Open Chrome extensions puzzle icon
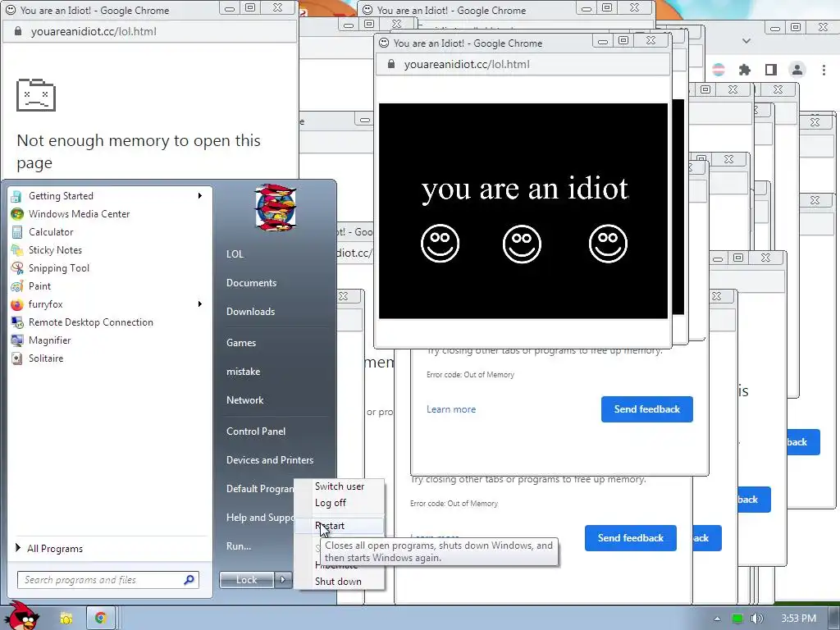840x630 pixels. point(745,70)
